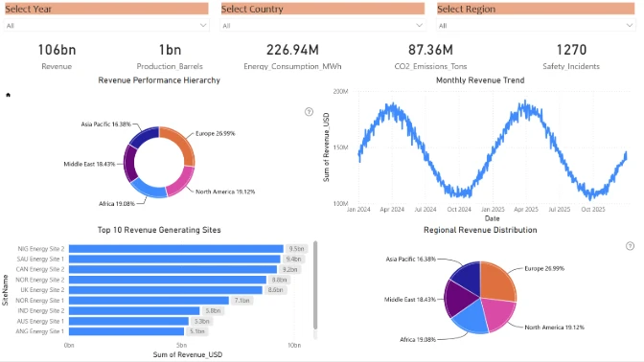This screenshot has height=362, width=644.
Task: Select the Middle East slice in the pie chart
Action: pos(458,299)
